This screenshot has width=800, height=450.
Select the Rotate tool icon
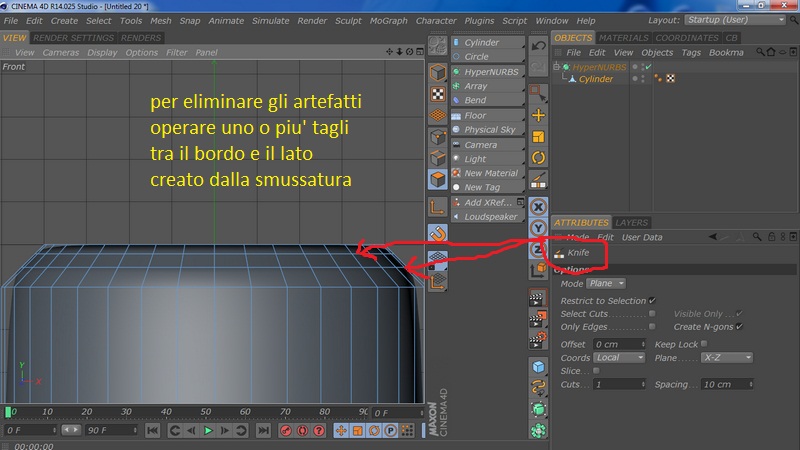[x=538, y=158]
